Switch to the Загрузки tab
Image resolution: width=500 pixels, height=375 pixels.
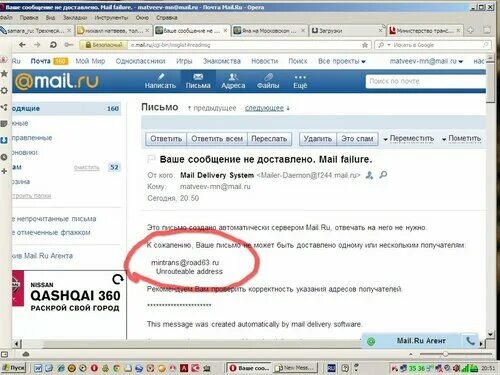(x=347, y=30)
